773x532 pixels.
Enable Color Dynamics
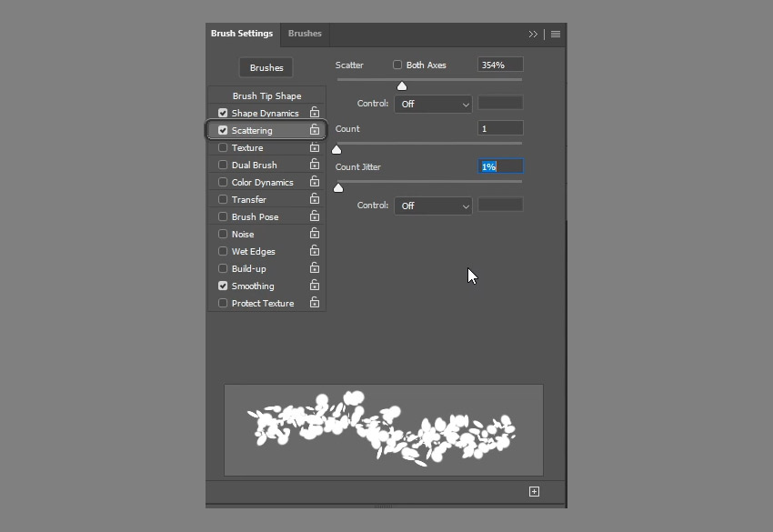(x=223, y=182)
